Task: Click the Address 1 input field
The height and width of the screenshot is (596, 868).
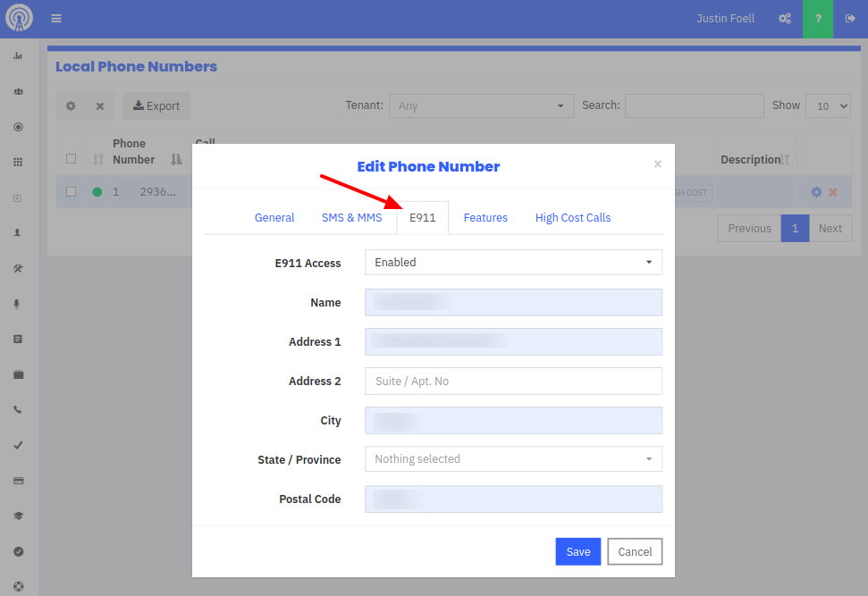Action: [x=513, y=341]
